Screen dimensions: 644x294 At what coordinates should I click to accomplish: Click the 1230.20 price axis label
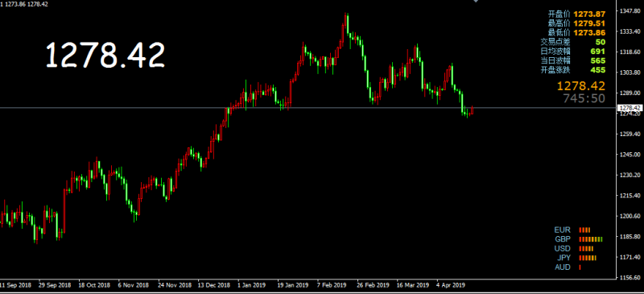coord(631,175)
